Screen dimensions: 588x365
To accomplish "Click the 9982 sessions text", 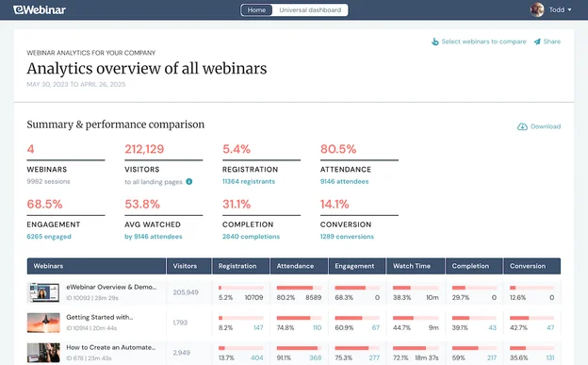I will coord(48,181).
